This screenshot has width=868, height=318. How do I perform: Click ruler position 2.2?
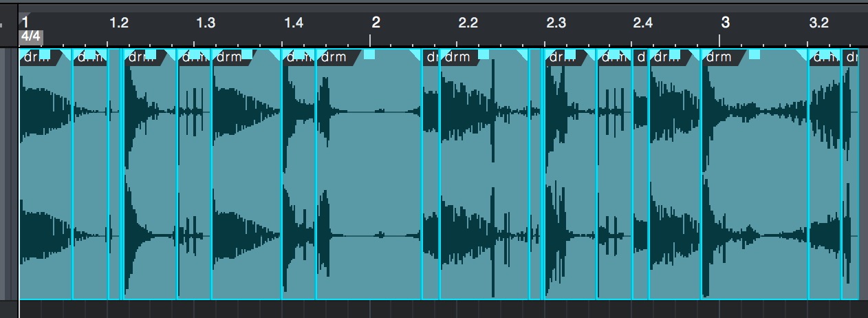(468, 23)
